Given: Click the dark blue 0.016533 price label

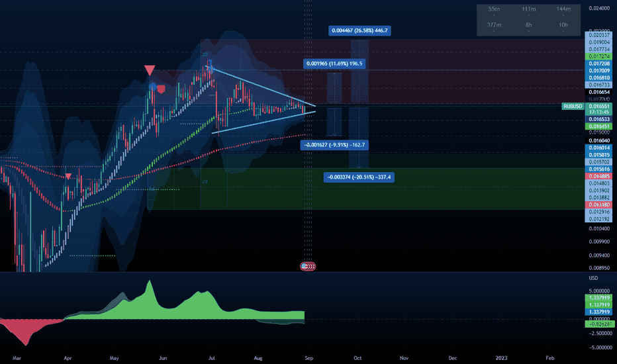Looking at the screenshot, I should 599,119.
